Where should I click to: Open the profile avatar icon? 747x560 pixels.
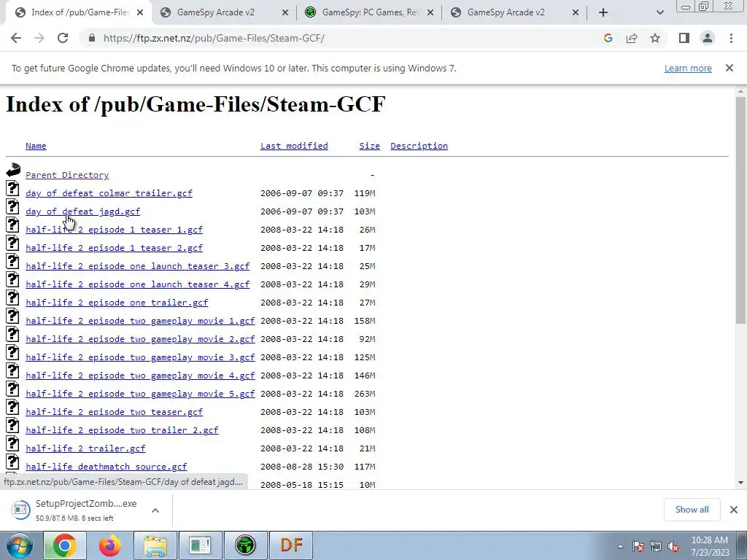[x=708, y=38]
